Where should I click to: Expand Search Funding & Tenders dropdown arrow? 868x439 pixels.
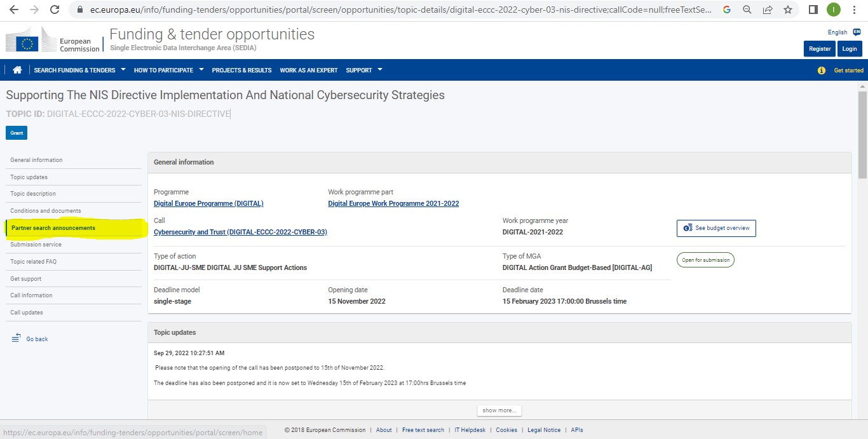(123, 69)
